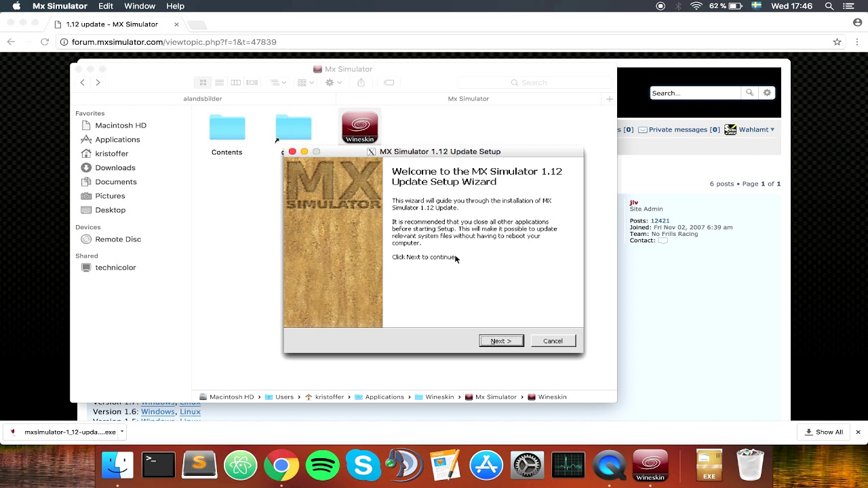
Task: Open Chrome's three-dot menu
Action: (x=856, y=42)
